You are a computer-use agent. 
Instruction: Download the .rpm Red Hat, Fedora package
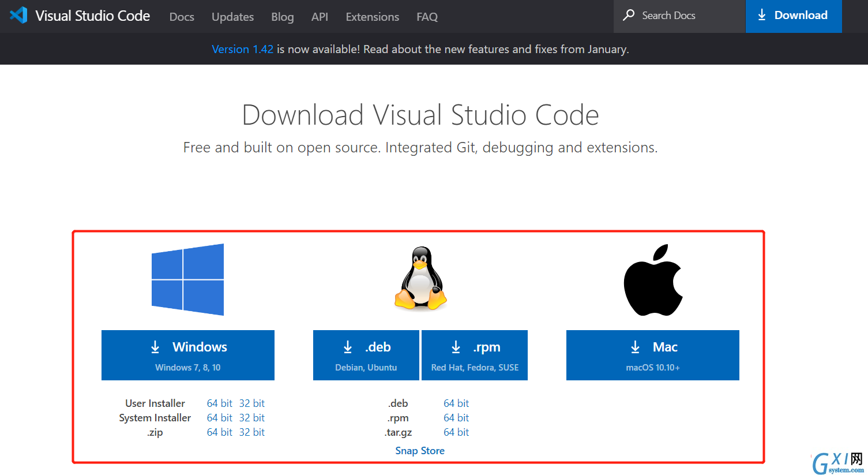475,355
